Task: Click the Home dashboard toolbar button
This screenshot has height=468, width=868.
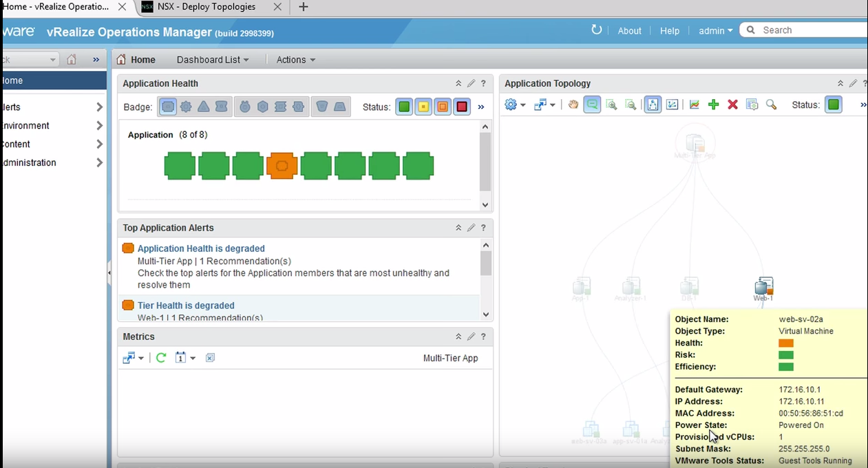Action: click(136, 60)
